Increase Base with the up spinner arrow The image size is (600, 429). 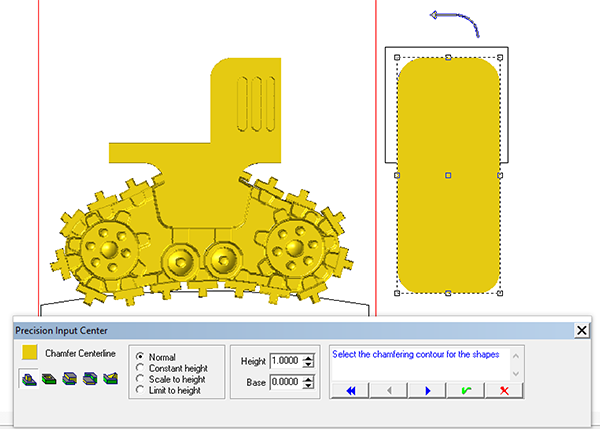point(308,379)
